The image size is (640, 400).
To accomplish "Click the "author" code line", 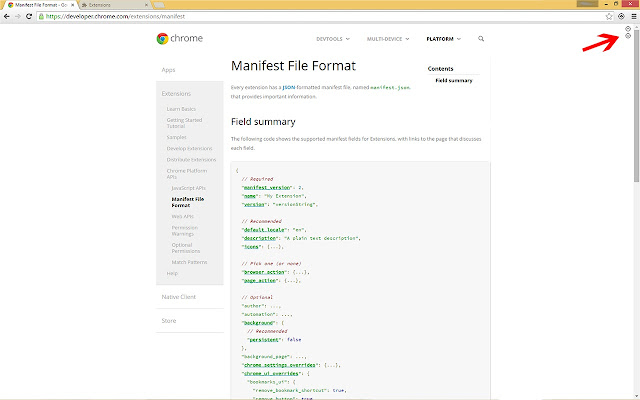I will tap(261, 306).
